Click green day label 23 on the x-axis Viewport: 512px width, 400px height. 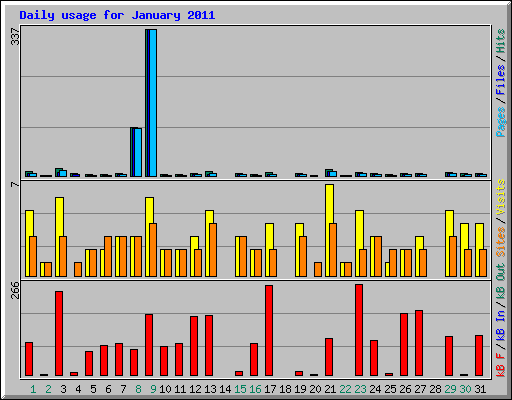tap(360, 389)
